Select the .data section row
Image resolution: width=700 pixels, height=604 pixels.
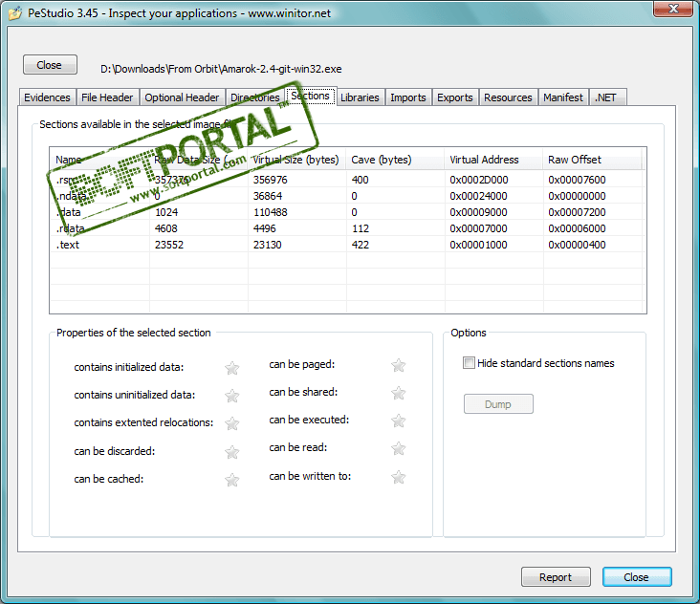[x=346, y=212]
